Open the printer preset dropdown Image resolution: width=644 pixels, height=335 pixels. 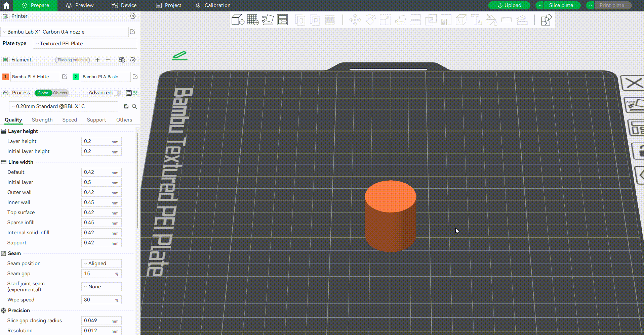coord(65,32)
